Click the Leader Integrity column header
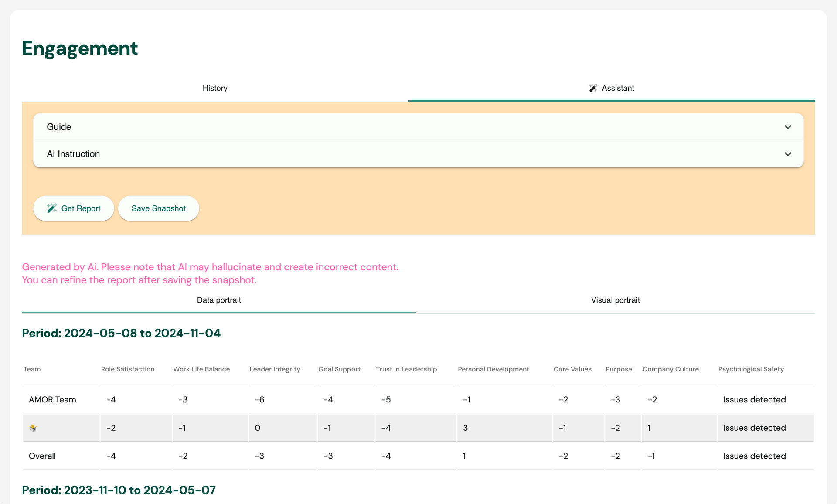This screenshot has width=837, height=504. (x=275, y=369)
